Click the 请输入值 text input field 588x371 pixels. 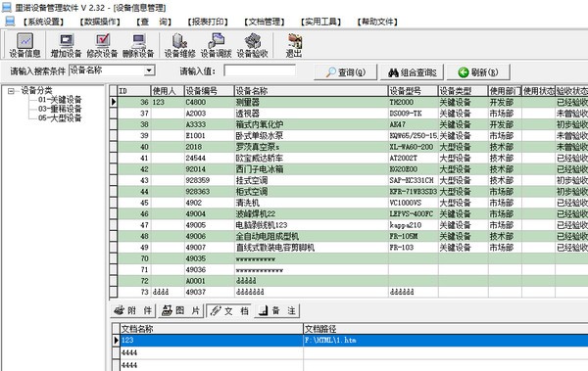pos(260,70)
